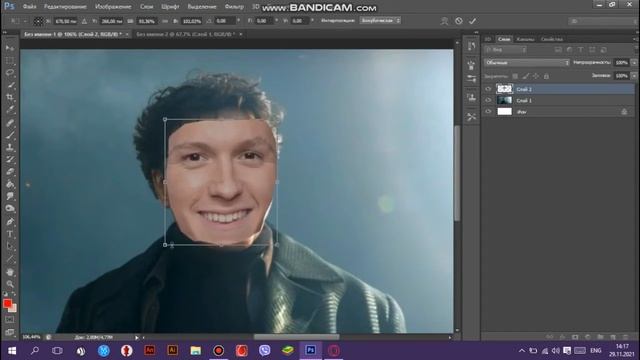Select the Horizontal Type tool
Image resolution: width=640 pixels, height=360 pixels.
10,234
